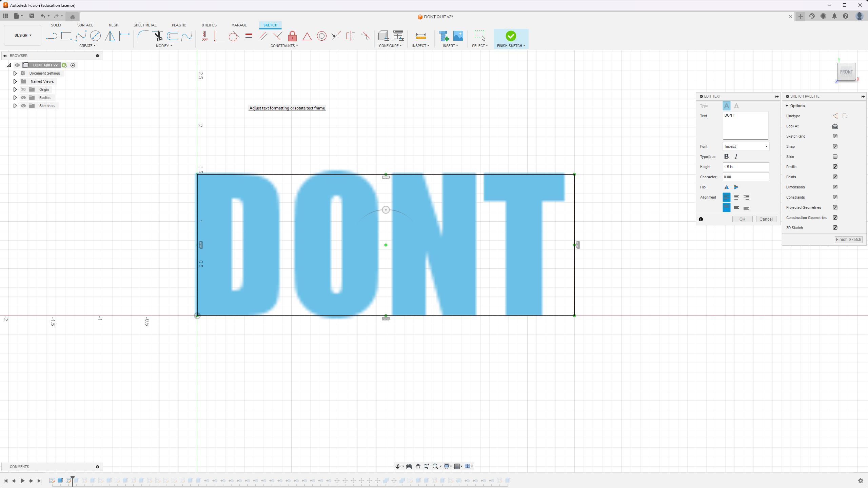This screenshot has width=868, height=488.
Task: Click the Look At icon in Sketch Palette
Action: (835, 126)
